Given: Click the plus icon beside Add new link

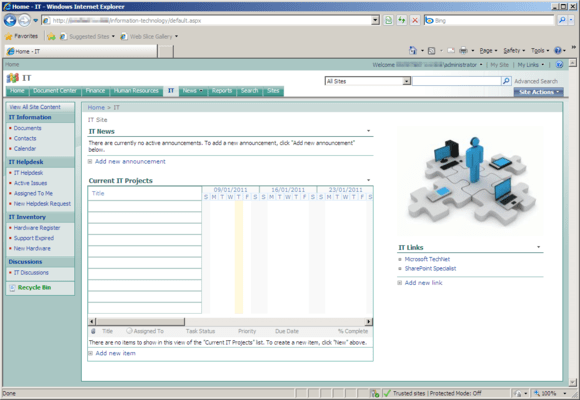Looking at the screenshot, I should pos(399,283).
